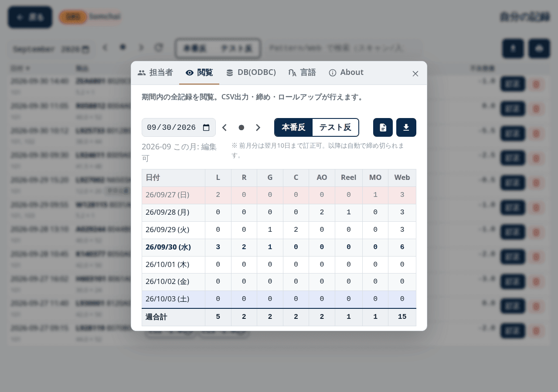The width and height of the screenshot is (558, 392).
Task: Click the background upload arrow button
Action: coord(513,48)
